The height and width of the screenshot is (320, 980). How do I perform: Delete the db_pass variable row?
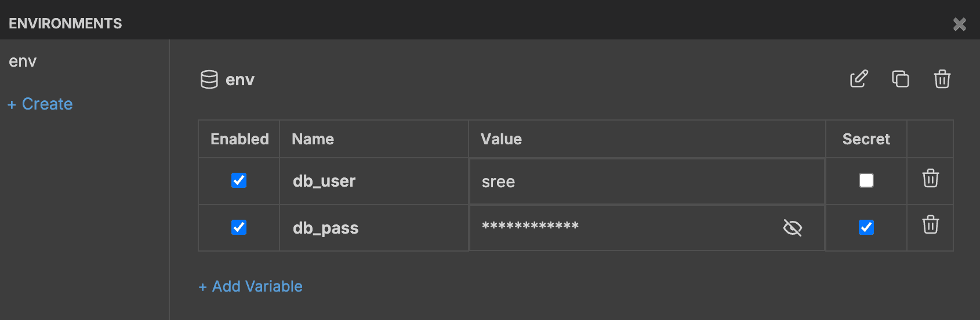931,225
